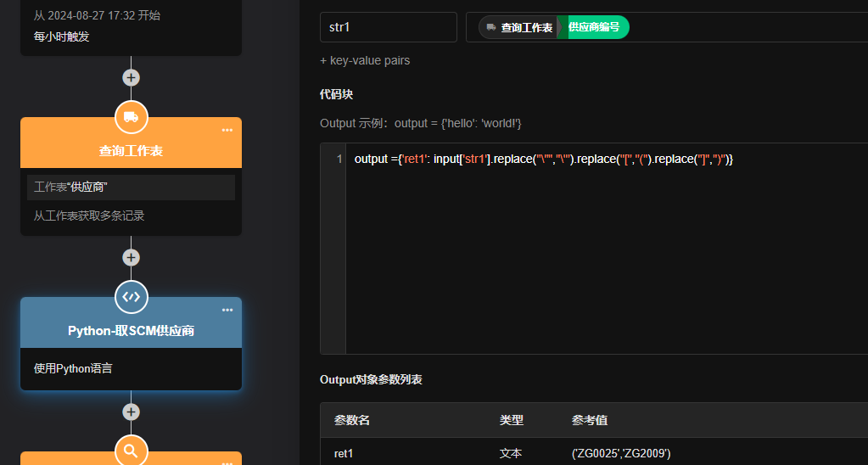Click the truck icon atop 查询工作表 node
This screenshot has height=465, width=868.
(131, 117)
